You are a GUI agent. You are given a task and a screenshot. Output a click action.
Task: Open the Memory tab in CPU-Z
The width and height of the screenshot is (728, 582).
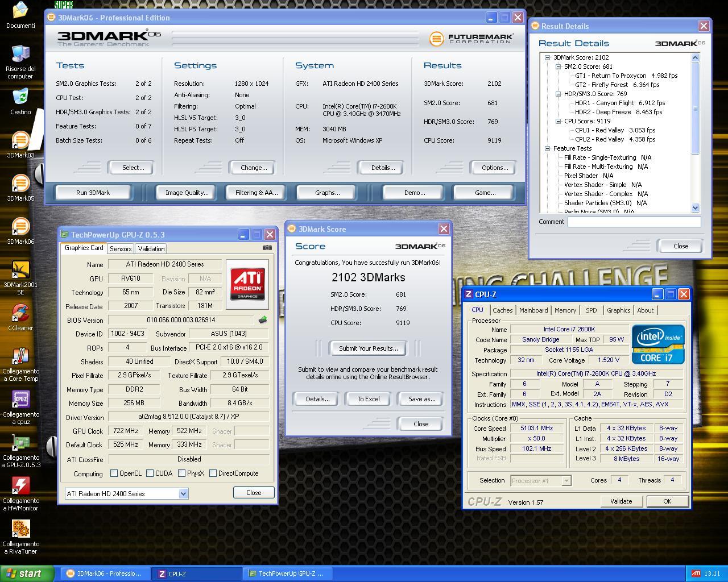pos(565,310)
